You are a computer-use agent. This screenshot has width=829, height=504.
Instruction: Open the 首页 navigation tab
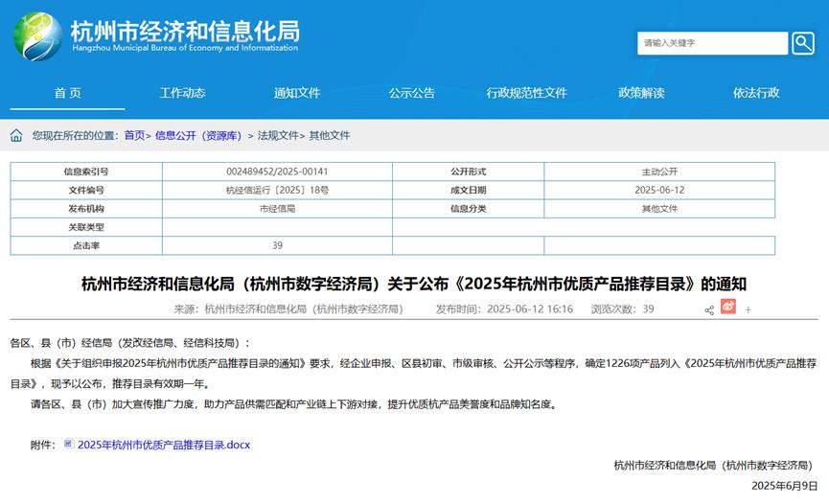coord(67,93)
